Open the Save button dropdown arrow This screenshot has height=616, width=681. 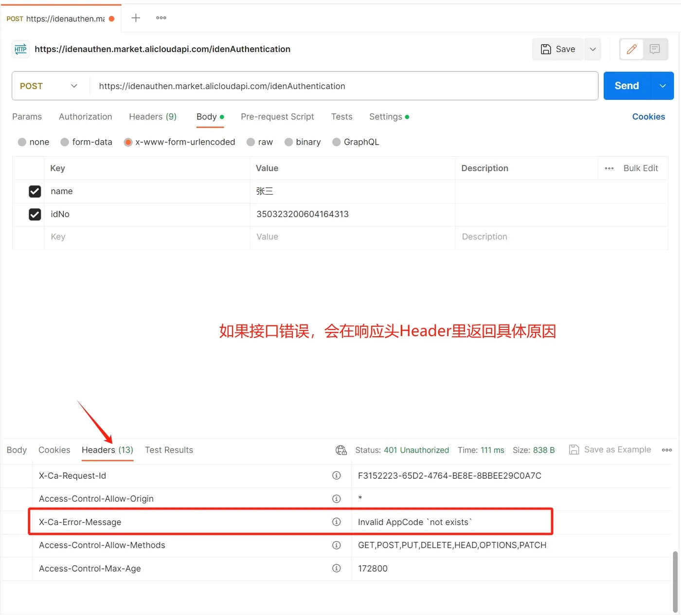tap(592, 49)
